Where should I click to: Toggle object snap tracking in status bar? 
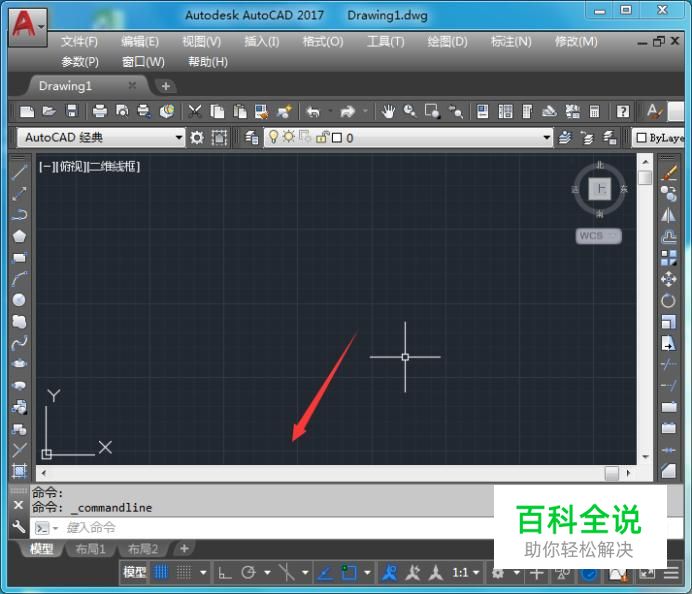coord(325,572)
